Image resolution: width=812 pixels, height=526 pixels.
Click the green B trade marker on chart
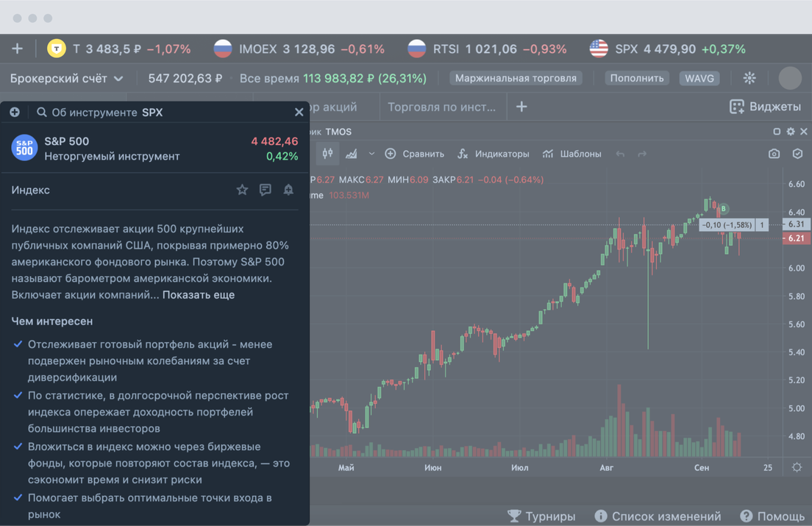(724, 209)
